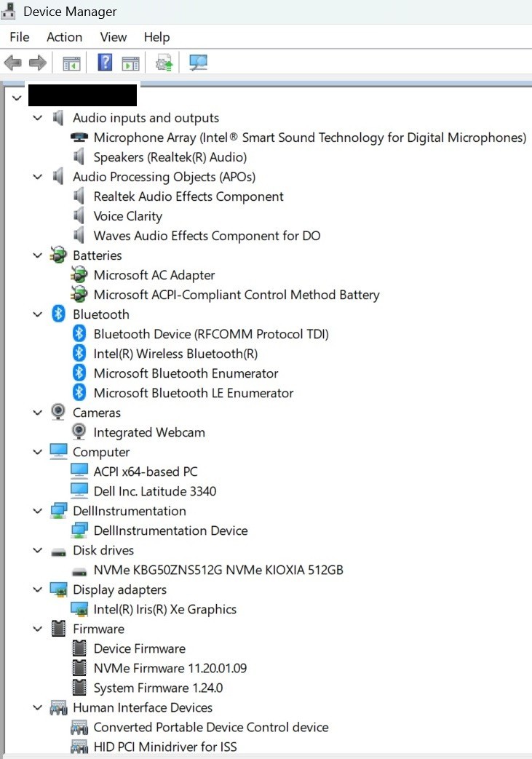Click the Forward arrow toolbar icon
This screenshot has height=759, width=532.
pyautogui.click(x=38, y=63)
